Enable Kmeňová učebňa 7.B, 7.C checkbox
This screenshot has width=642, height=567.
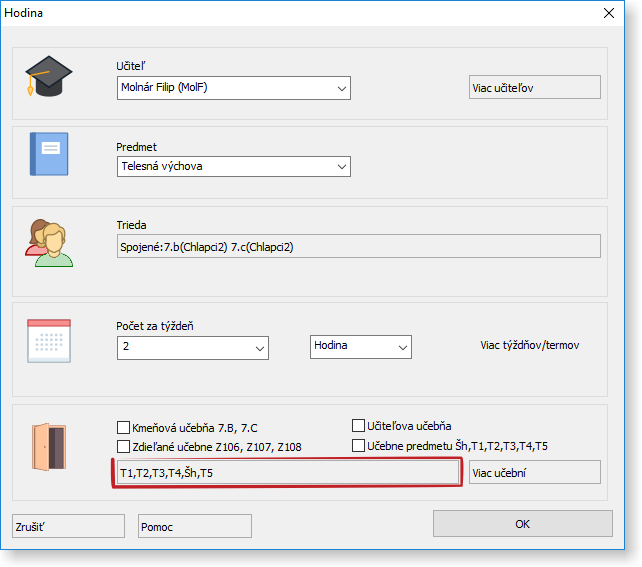[x=124, y=426]
